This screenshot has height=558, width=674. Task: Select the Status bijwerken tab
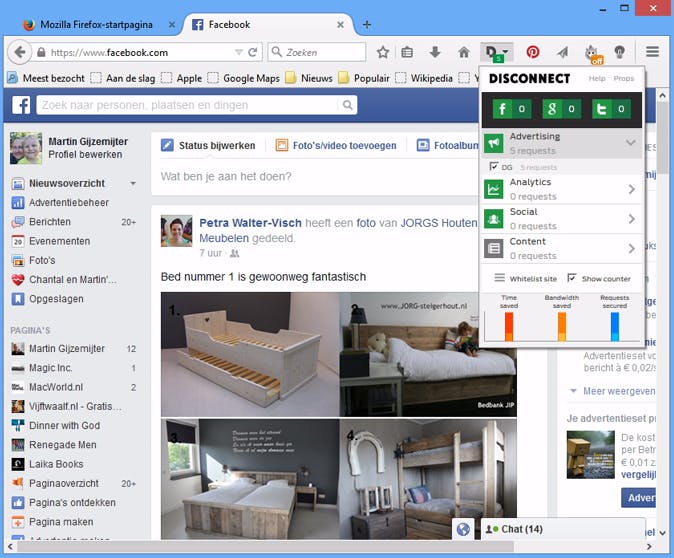pos(208,146)
